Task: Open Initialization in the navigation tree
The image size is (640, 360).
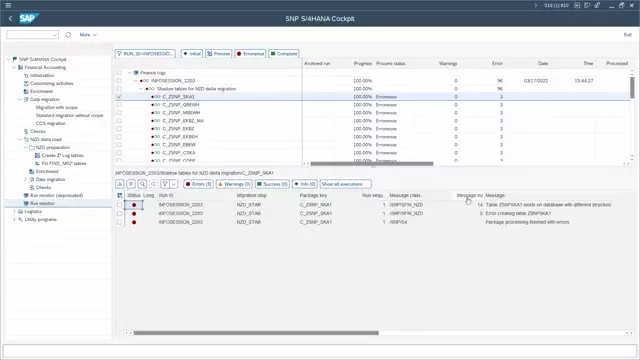Action: (42, 76)
